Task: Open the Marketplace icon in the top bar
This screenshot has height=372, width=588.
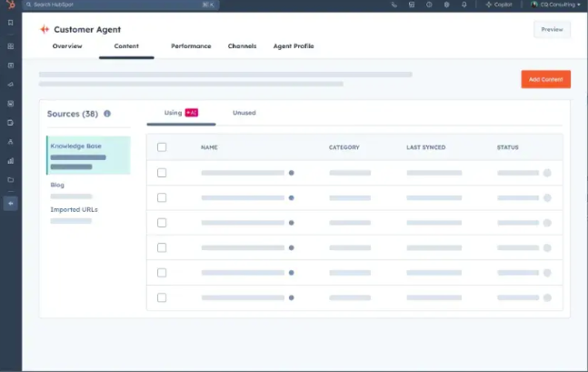Action: click(412, 5)
